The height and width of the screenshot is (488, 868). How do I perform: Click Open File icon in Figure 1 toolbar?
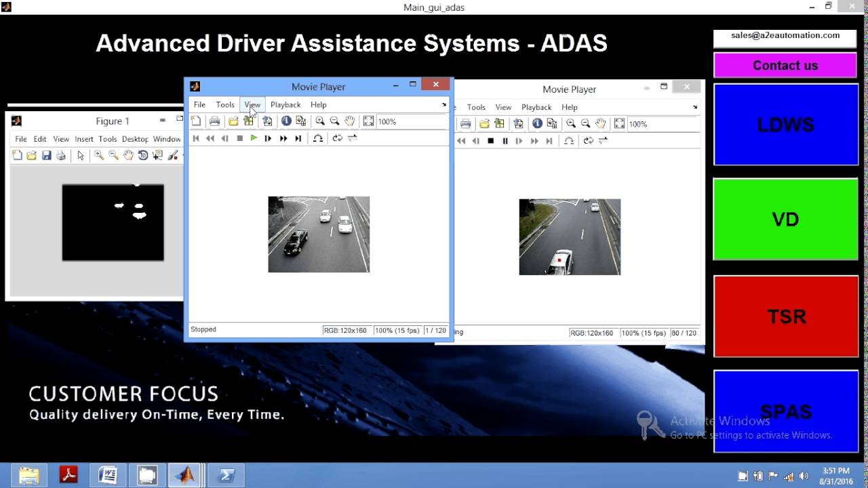pyautogui.click(x=32, y=155)
